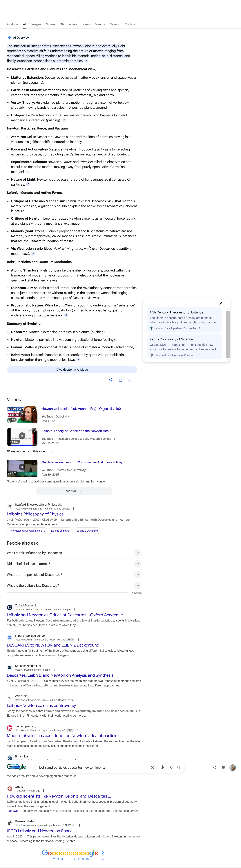Open Leibniz–Newton calculus controversy Wikipedia link
Image resolution: width=241 pixels, height=868 pixels.
click(41, 706)
